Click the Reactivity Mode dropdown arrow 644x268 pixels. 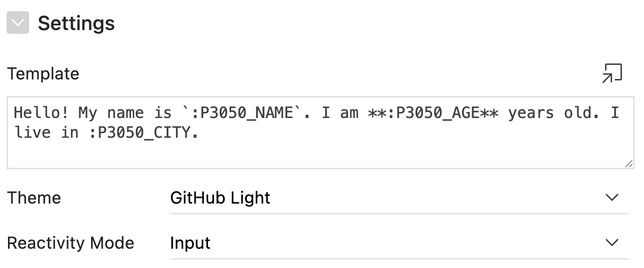pyautogui.click(x=612, y=243)
